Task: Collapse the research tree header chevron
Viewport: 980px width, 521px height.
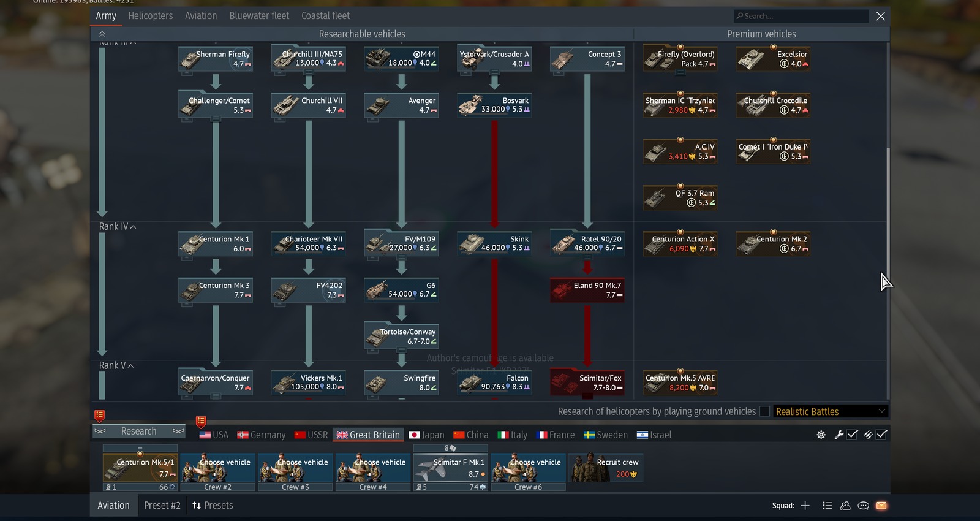Action: click(x=102, y=34)
